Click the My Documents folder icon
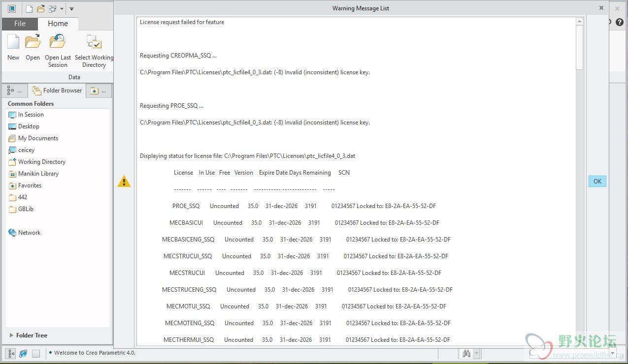Screen dimensions: 628x364 [12, 138]
